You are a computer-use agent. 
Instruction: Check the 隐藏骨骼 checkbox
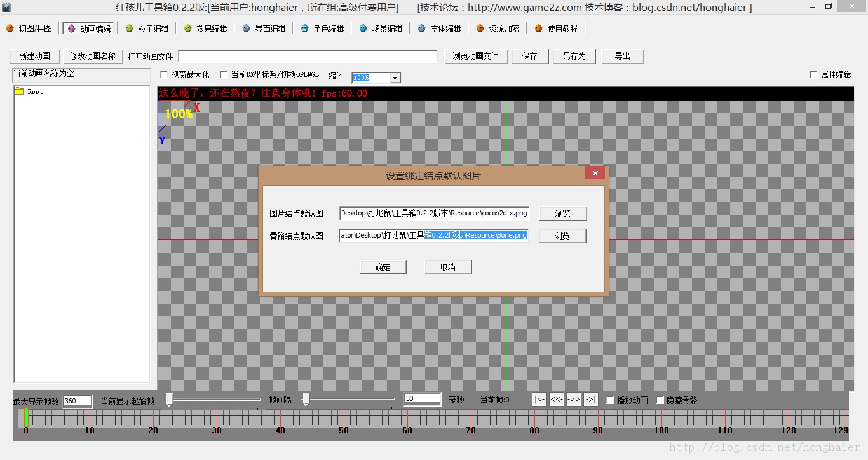[x=660, y=400]
